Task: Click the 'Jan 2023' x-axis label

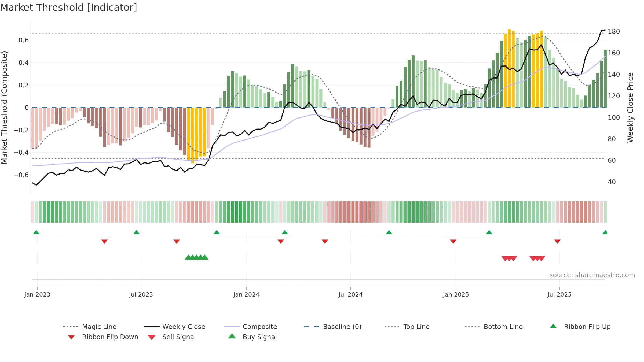Action: click(x=37, y=294)
